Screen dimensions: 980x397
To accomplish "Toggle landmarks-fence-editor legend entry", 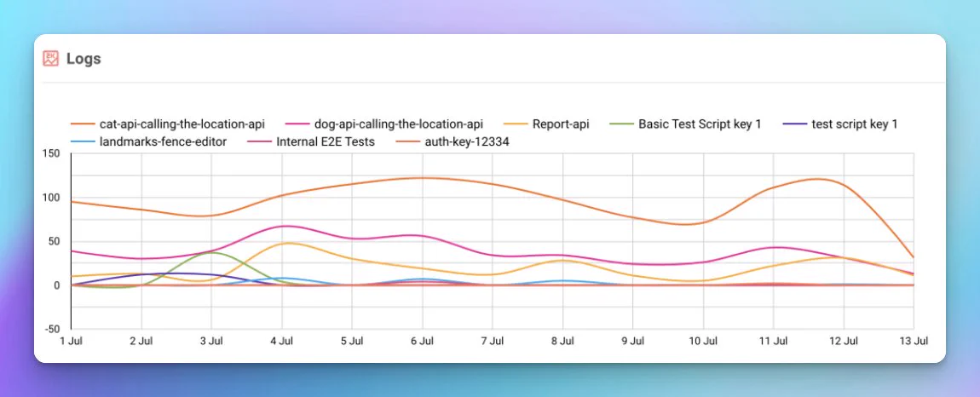I will coord(149,142).
